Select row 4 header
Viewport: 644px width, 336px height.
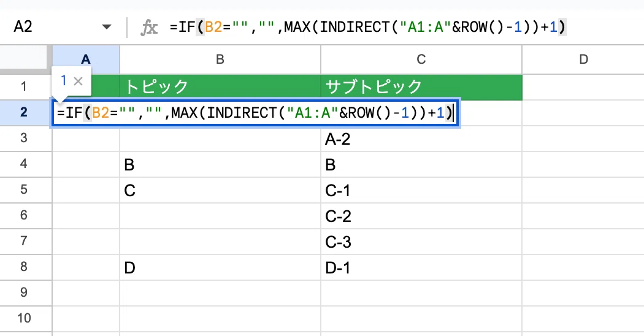coord(24,164)
